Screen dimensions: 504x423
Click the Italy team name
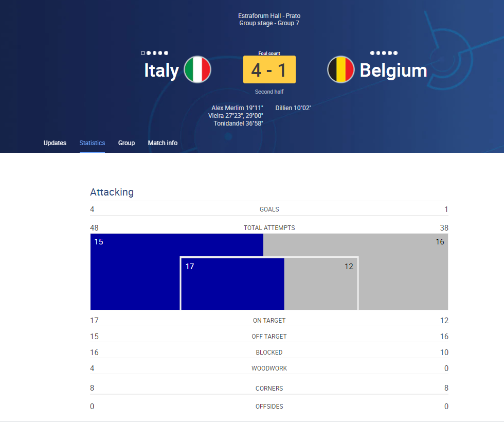click(161, 70)
